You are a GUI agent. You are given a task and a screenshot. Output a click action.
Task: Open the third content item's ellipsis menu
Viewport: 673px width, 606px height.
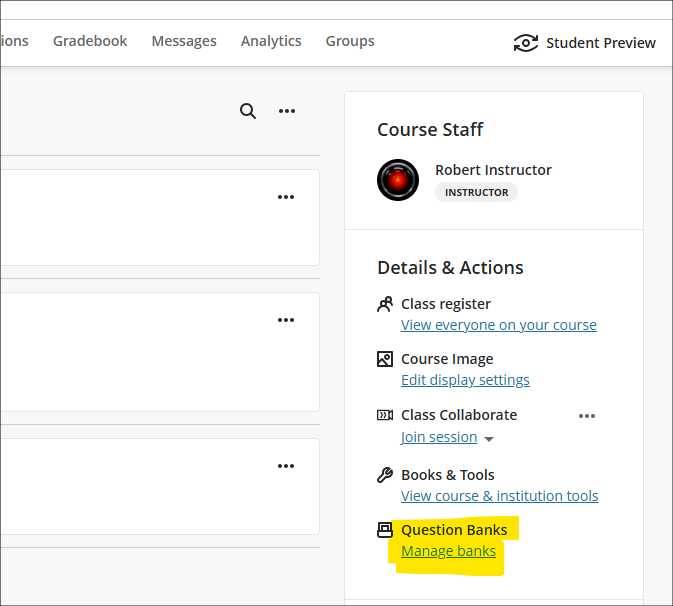(286, 466)
